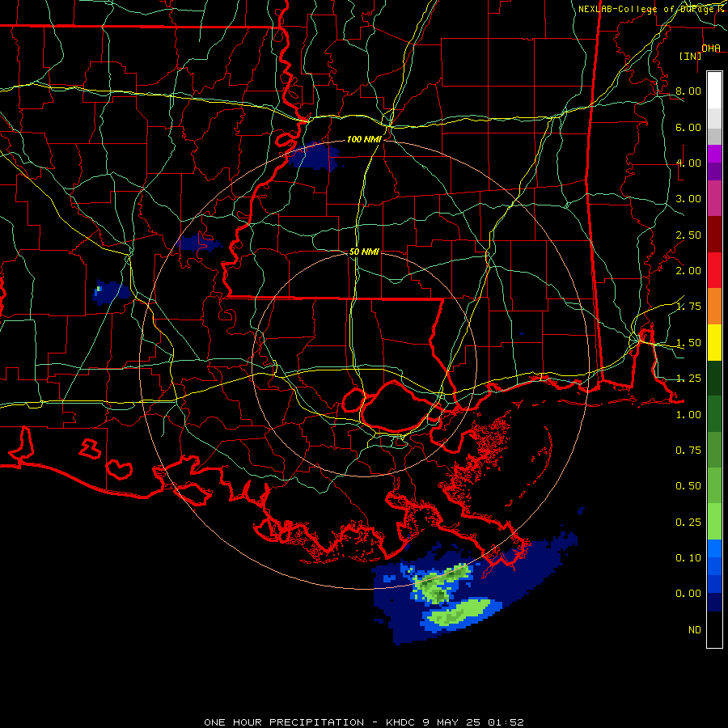728x728 pixels.
Task: Click the 0.00 legend label
Action: [688, 594]
